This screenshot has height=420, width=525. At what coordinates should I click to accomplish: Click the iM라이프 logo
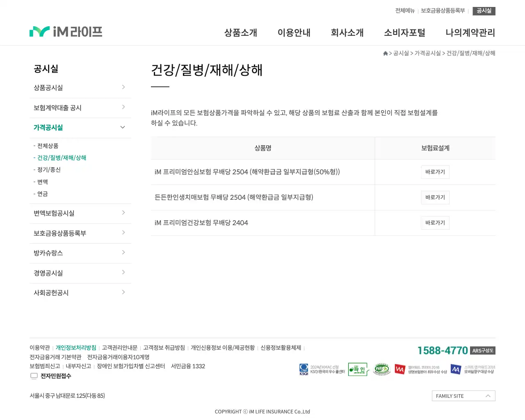(x=66, y=32)
